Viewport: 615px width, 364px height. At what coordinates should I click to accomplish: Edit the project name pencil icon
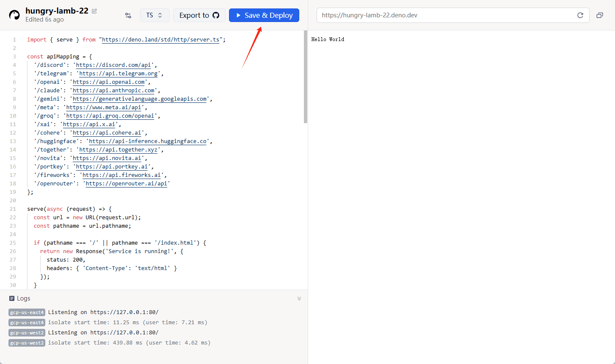[94, 11]
